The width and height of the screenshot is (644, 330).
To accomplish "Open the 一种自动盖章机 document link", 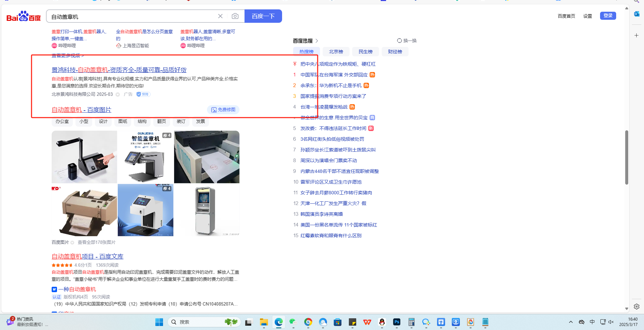I will coord(77,289).
